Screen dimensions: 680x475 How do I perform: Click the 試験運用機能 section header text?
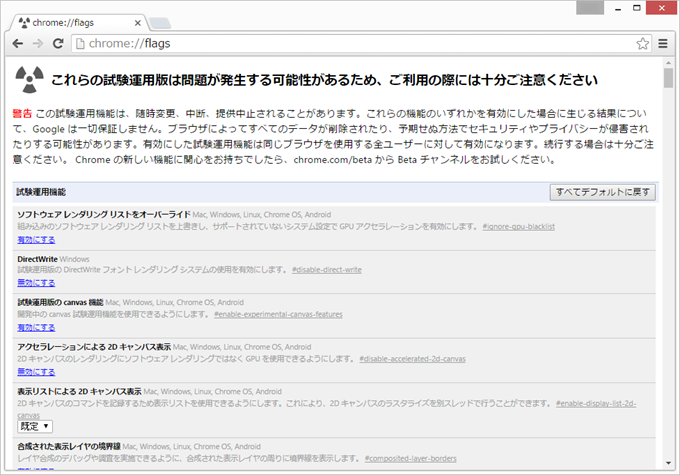[x=41, y=192]
